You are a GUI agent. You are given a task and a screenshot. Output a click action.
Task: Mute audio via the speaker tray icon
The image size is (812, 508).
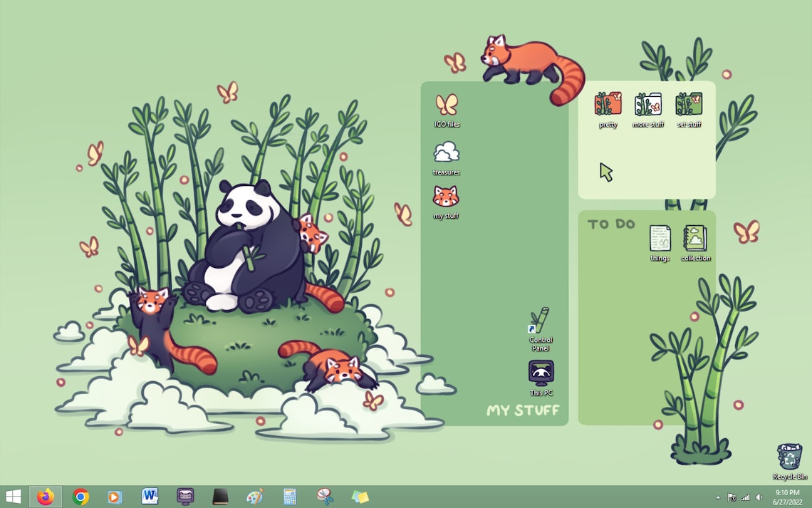[x=759, y=496]
